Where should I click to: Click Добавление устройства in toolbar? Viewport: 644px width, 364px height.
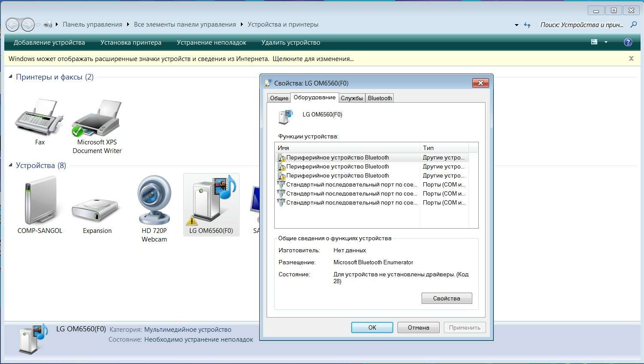49,43
